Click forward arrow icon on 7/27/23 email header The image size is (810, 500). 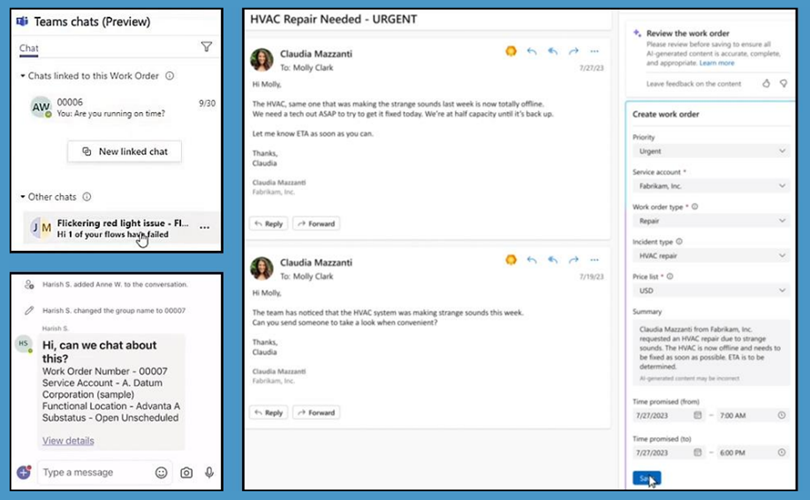[573, 51]
